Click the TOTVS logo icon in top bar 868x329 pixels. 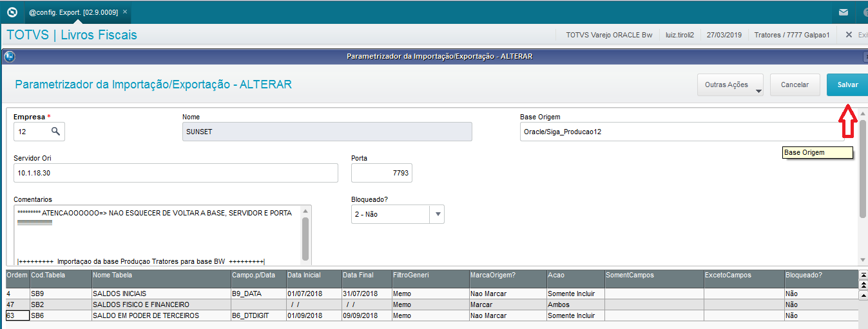pyautogui.click(x=12, y=12)
